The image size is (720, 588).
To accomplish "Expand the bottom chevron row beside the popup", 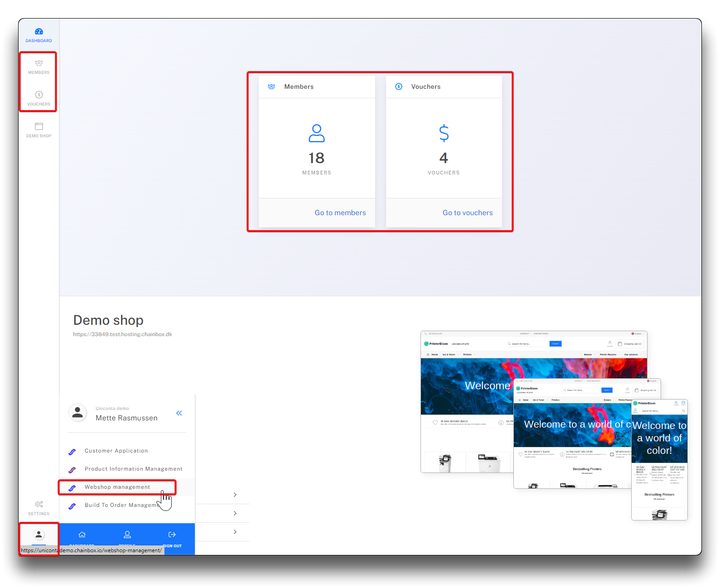I will tap(235, 532).
